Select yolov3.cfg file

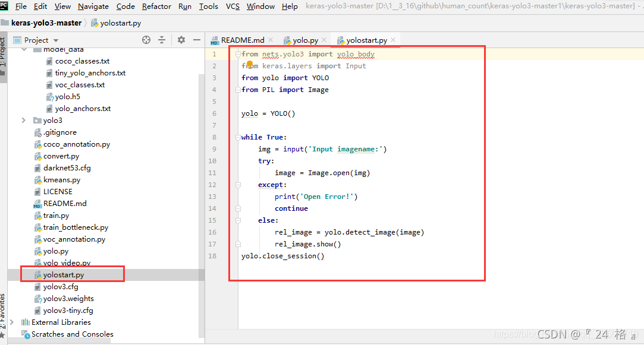61,287
